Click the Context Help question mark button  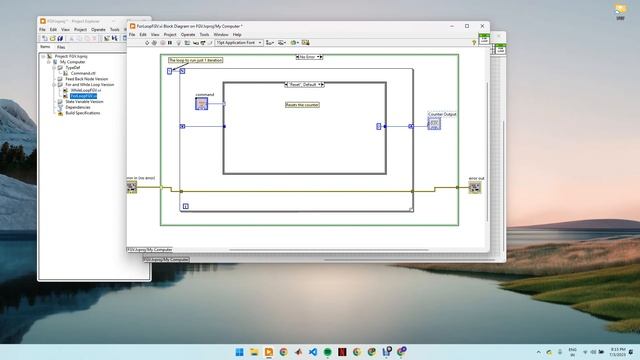474,42
